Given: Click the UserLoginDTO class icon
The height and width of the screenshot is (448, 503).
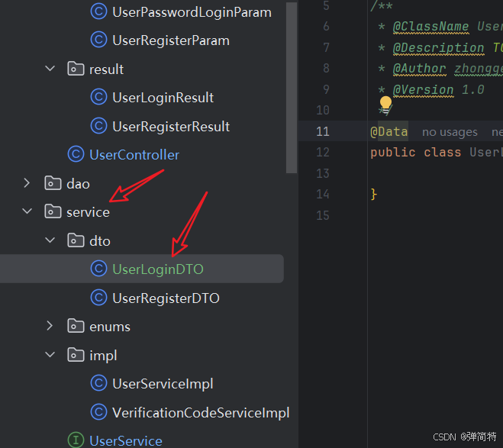Looking at the screenshot, I should tap(98, 269).
